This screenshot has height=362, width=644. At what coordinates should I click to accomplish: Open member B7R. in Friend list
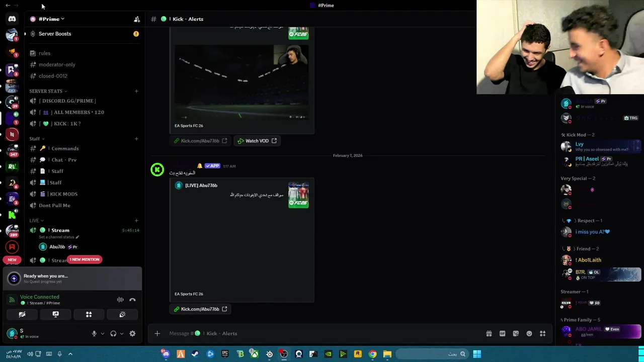coord(600,275)
